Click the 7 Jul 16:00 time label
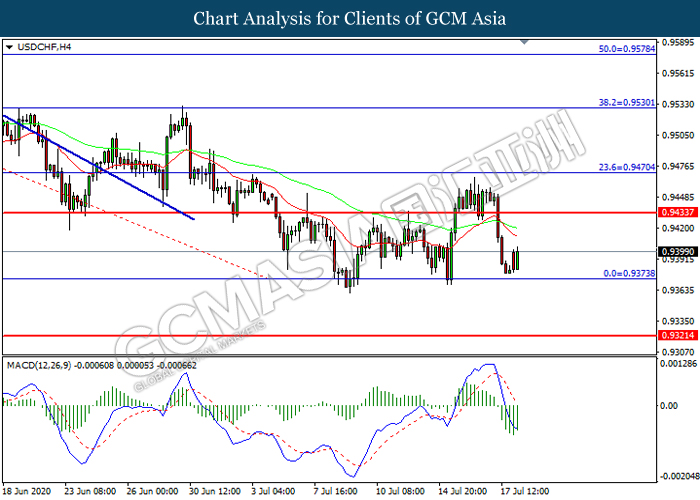700x500 pixels. (x=335, y=492)
